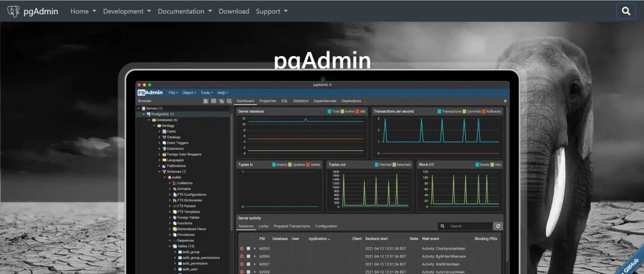The height and width of the screenshot is (274, 644).
Task: Close the dashboard panel with X button
Action: 505,101
